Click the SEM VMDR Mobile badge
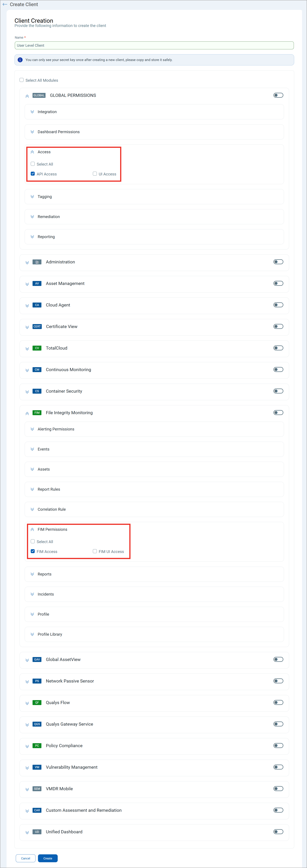Viewport: 307px width, 868px height. click(x=37, y=789)
